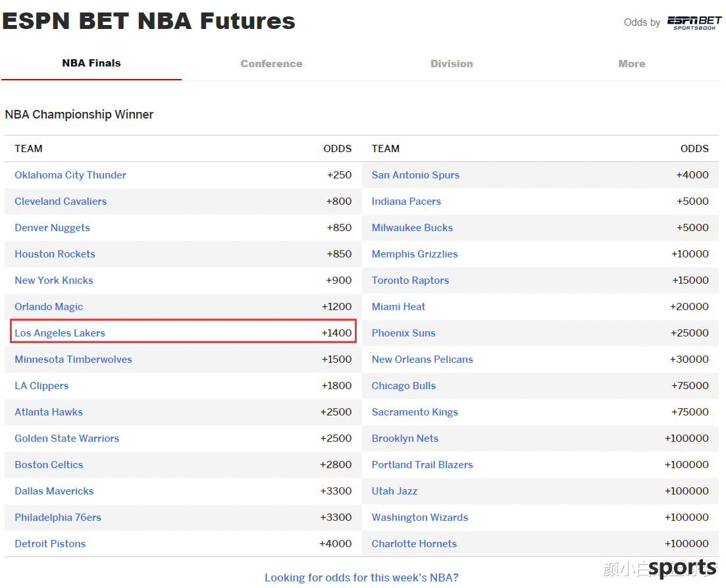The width and height of the screenshot is (726, 588).
Task: Click the NBA Championship Winner section title
Action: 79,115
